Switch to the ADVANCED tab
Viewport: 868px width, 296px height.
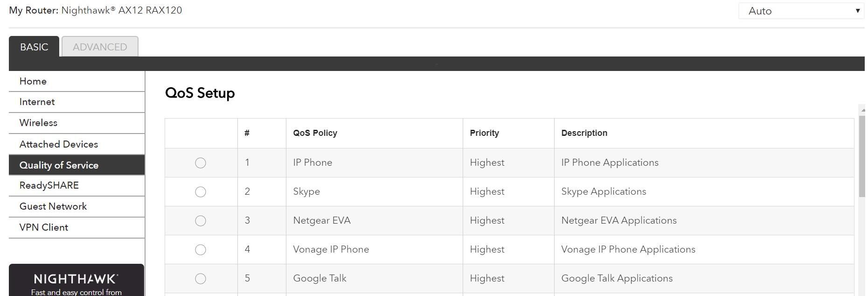click(x=100, y=47)
